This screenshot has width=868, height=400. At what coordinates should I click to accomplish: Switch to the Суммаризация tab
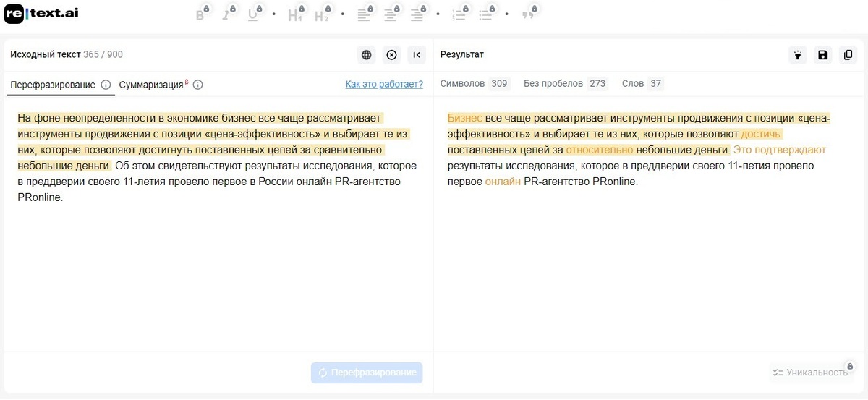click(x=151, y=85)
